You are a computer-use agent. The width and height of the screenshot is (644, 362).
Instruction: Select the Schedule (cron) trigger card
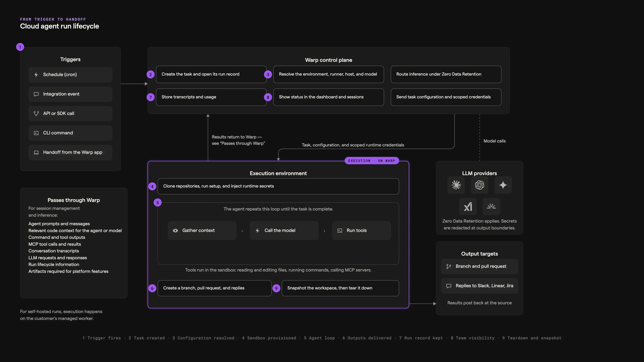70,75
